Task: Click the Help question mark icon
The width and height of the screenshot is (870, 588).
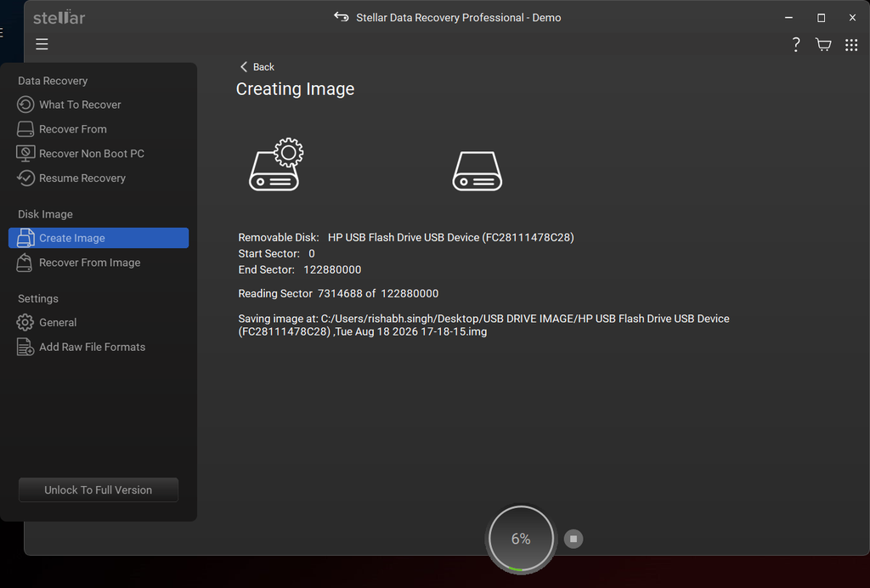Action: [795, 45]
